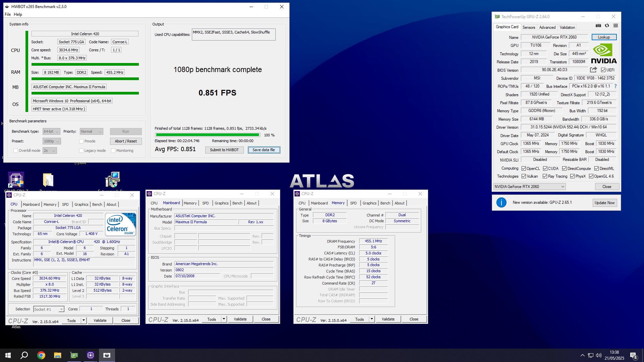Open HWBOT File menu
644x362 pixels.
click(x=8, y=14)
